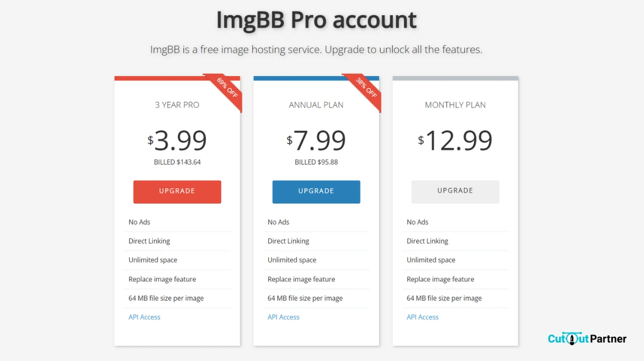This screenshot has height=361, width=644.
Task: Click the BILLED $143.64 text
Action: click(x=177, y=162)
